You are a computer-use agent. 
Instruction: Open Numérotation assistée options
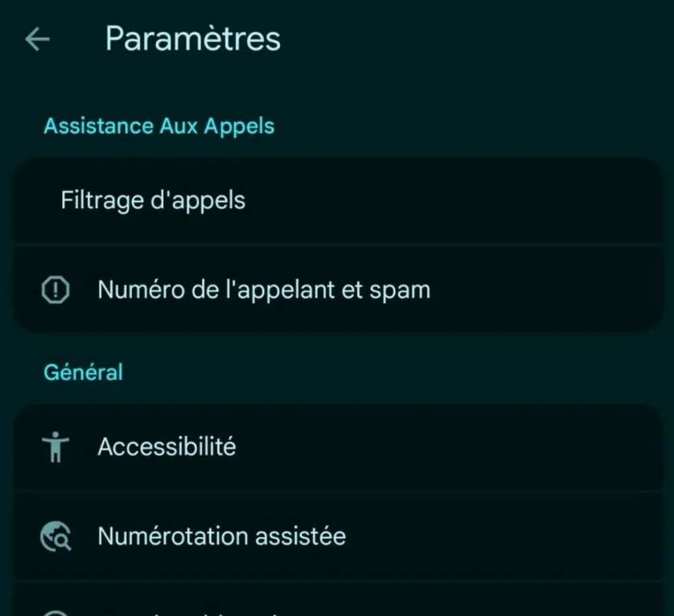pyautogui.click(x=338, y=536)
